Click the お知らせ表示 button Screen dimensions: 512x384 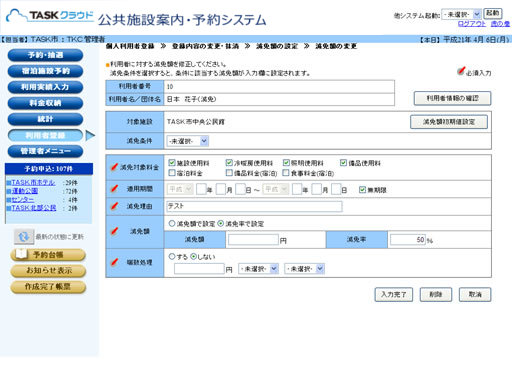point(48,271)
